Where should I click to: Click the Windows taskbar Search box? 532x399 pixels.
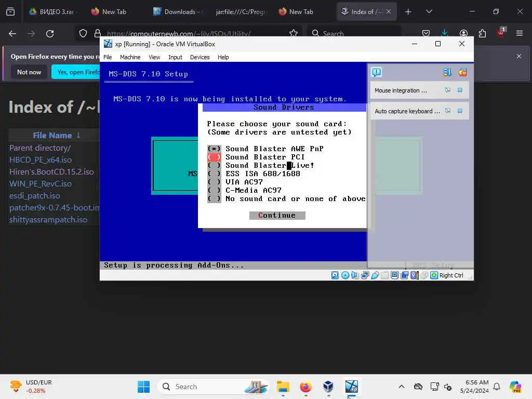coord(214,387)
